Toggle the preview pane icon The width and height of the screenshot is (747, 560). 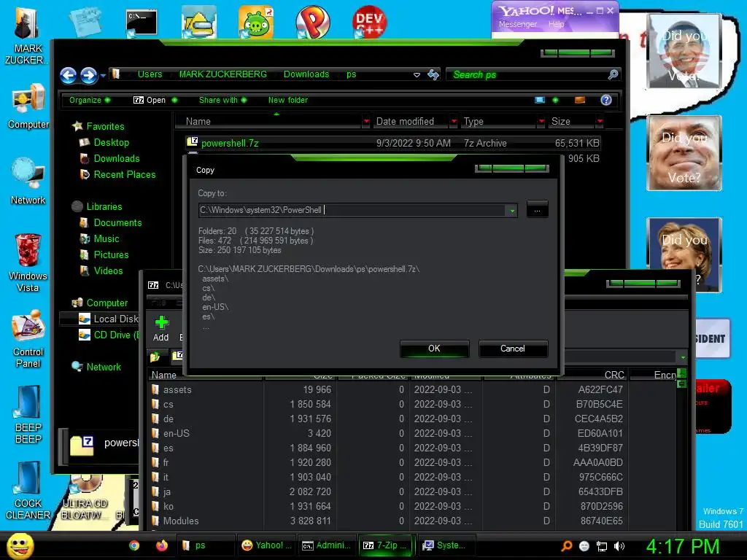point(580,100)
